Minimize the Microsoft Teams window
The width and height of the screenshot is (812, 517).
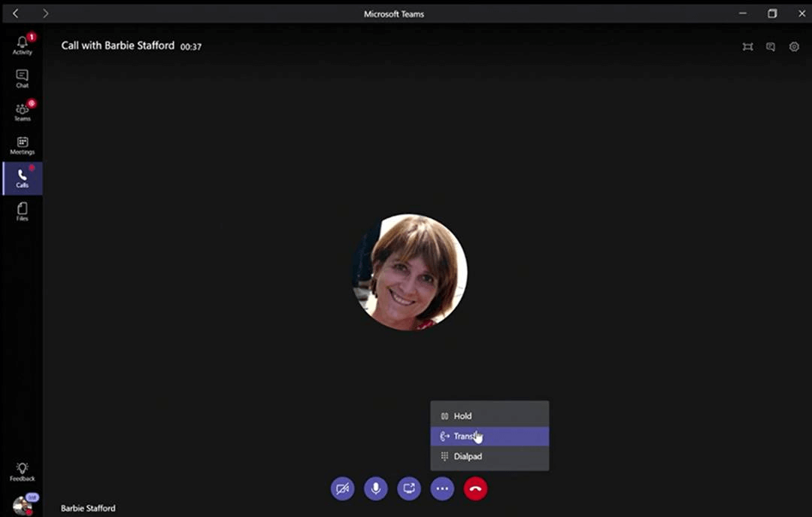(x=743, y=14)
